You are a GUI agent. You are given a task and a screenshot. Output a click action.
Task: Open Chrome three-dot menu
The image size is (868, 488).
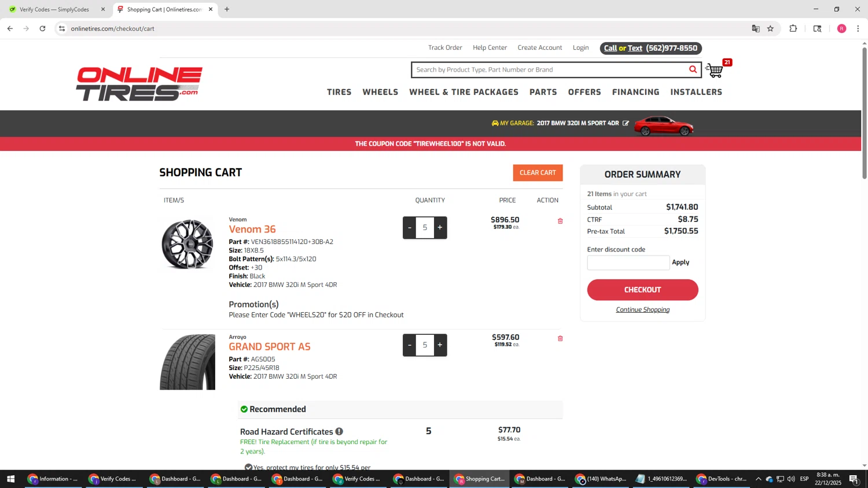click(858, 28)
